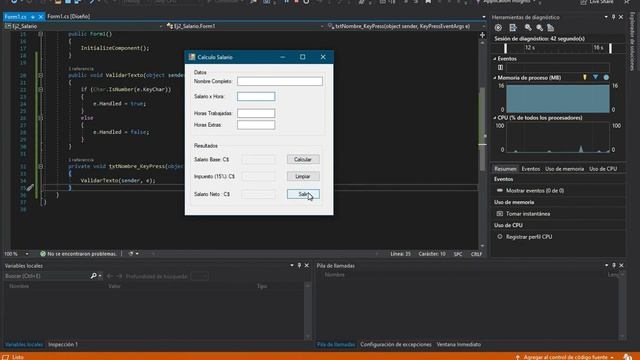The width and height of the screenshot is (640, 360).
Task: Select the Uso de memoria tab
Action: point(564,169)
